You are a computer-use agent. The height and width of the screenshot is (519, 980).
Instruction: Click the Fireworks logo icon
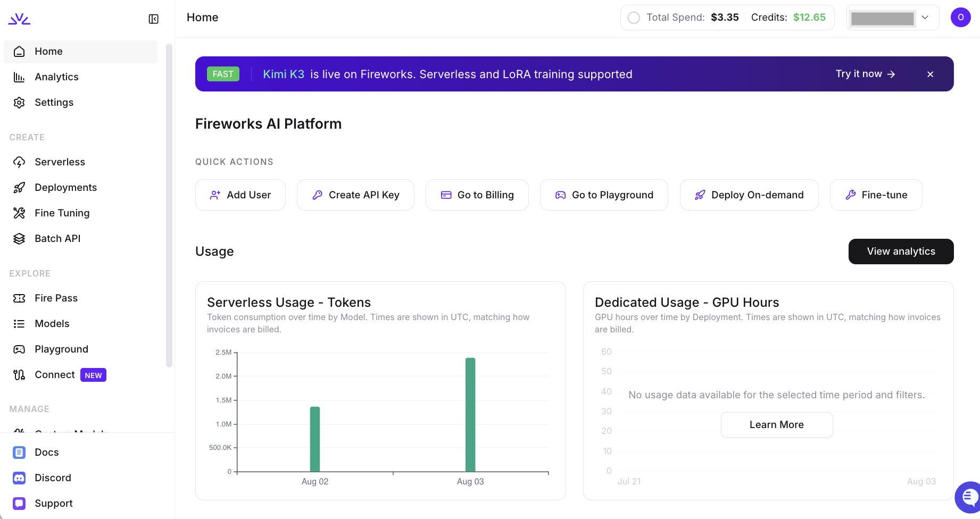point(19,19)
